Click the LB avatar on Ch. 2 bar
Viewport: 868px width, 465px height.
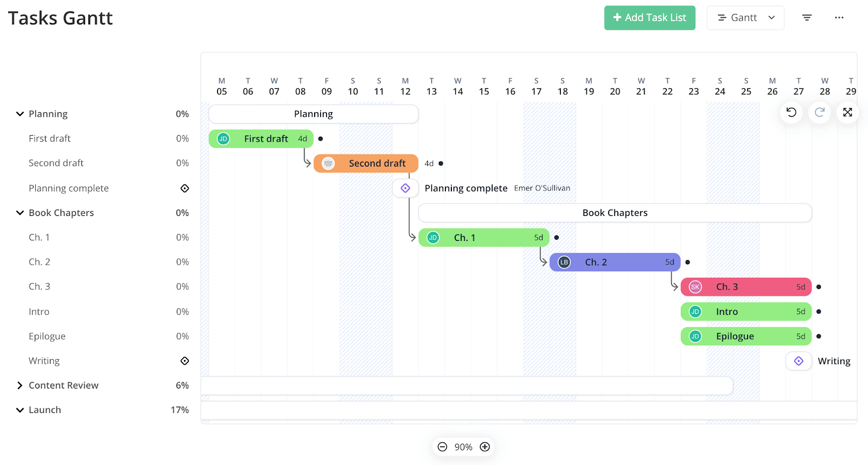[564, 262]
